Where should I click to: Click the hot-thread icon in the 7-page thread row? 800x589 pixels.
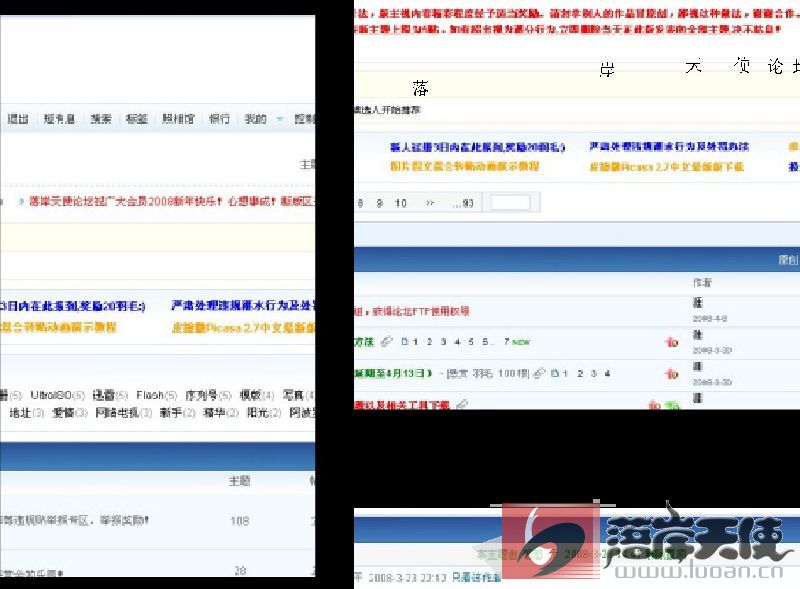coord(672,342)
